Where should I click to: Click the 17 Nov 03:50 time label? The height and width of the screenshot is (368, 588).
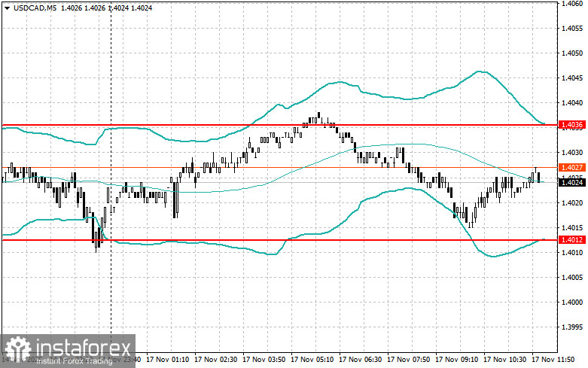click(x=264, y=360)
